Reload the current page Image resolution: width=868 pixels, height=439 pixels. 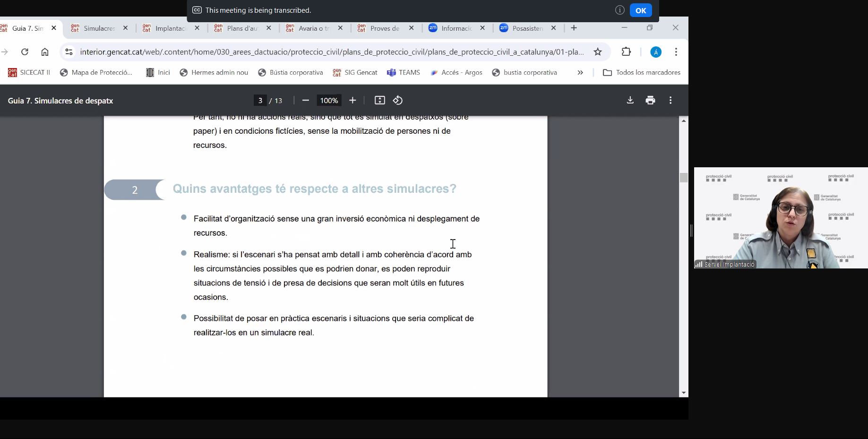(x=25, y=52)
